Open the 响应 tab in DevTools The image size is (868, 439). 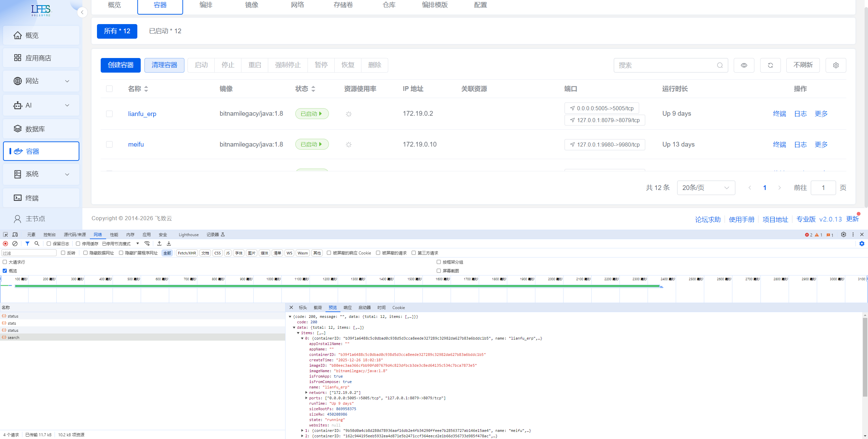[x=348, y=308]
